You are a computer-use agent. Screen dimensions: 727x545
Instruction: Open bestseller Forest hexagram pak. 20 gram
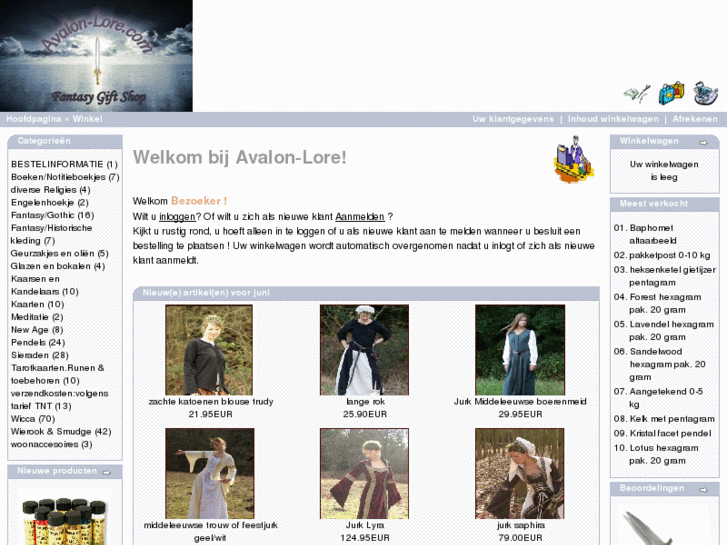[x=665, y=303]
